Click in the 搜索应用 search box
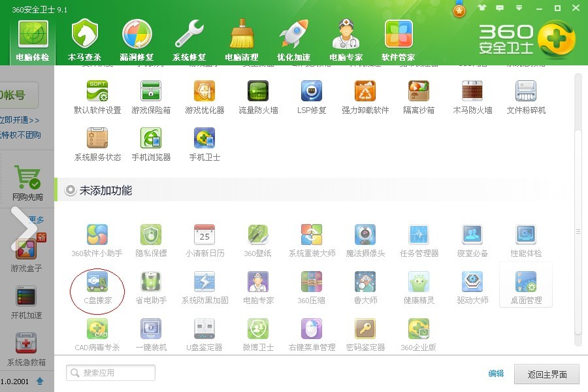This screenshot has width=588, height=392. click(110, 373)
